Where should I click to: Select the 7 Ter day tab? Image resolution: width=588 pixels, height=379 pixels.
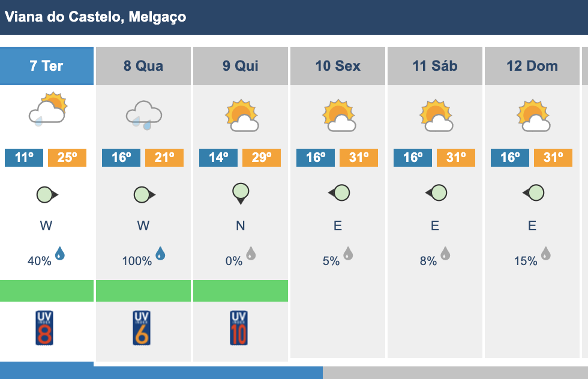[47, 66]
